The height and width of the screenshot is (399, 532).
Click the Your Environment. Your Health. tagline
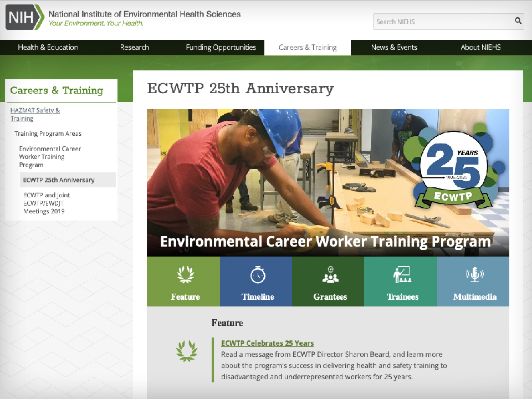[96, 23]
